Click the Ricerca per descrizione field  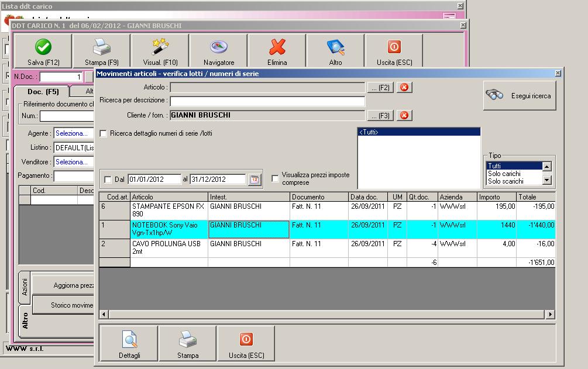(x=267, y=101)
